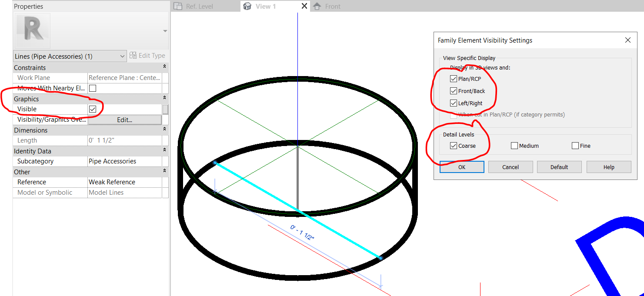Close the View 1 tab
The height and width of the screenshot is (296, 644).
coord(304,6)
